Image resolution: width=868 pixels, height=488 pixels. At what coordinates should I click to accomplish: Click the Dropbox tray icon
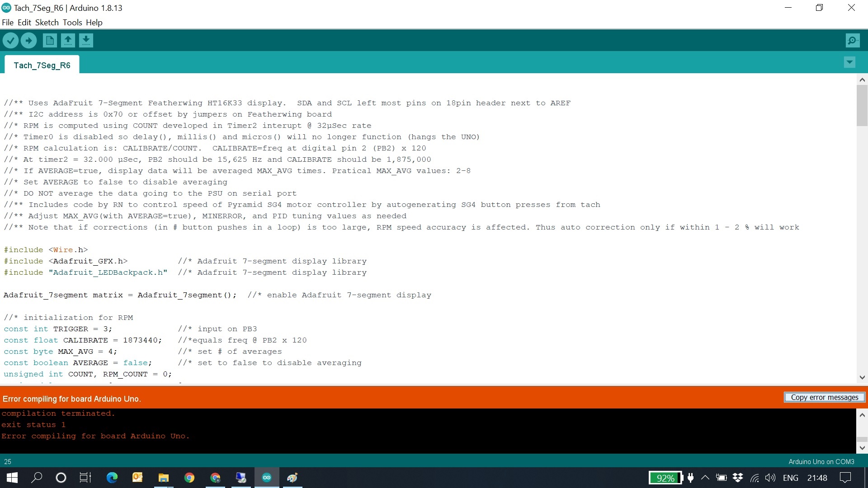(x=738, y=478)
